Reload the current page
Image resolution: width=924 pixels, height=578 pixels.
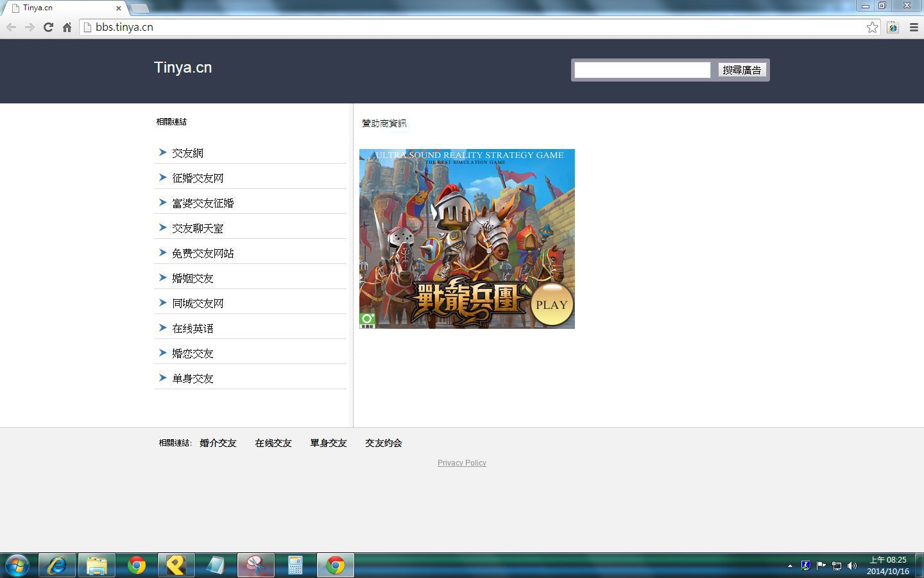tap(48, 27)
